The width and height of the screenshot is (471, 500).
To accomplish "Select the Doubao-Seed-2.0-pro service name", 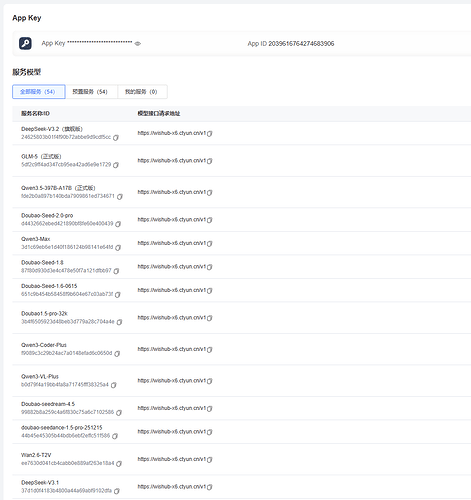I will [x=47, y=216].
